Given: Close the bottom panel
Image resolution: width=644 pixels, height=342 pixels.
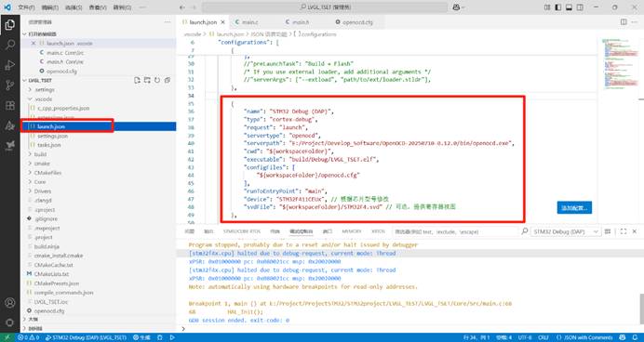Looking at the screenshot, I should [635, 231].
